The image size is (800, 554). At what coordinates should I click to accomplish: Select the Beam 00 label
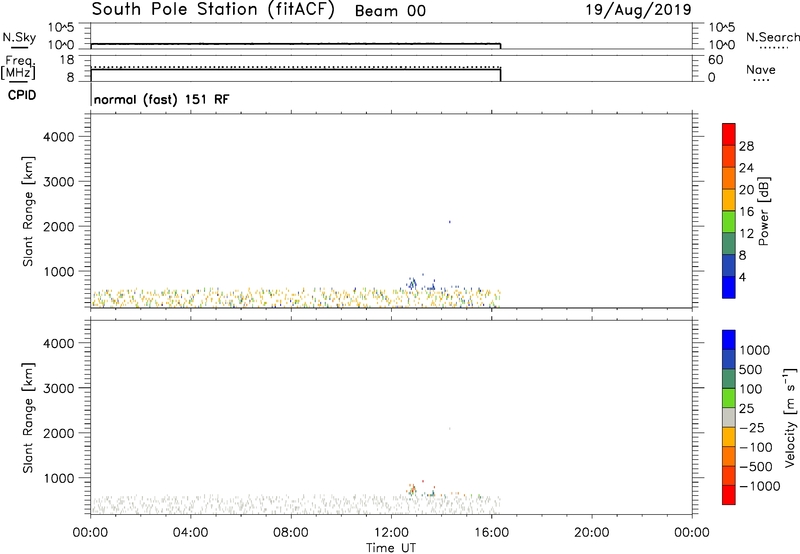390,11
